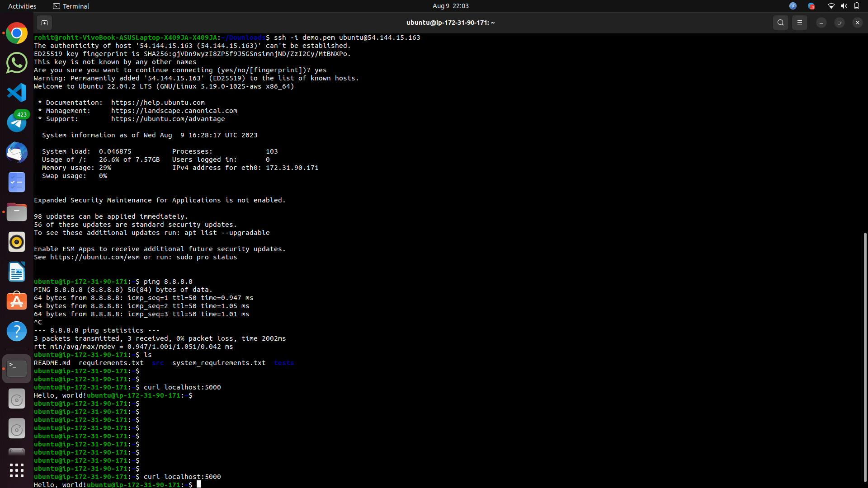This screenshot has width=868, height=488.
Task: Follow the https://help.ubuntu.com documentation link
Action: point(157,103)
